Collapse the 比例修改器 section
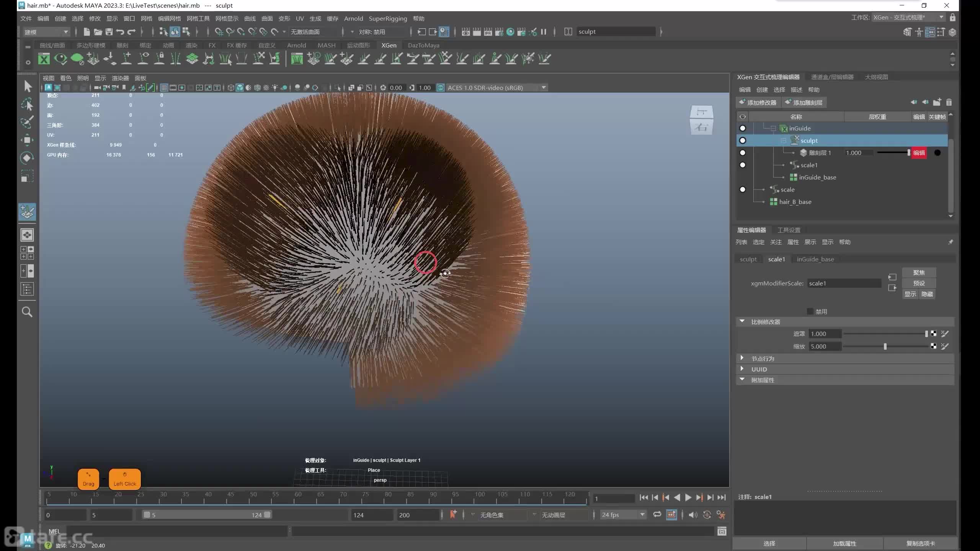 point(742,321)
